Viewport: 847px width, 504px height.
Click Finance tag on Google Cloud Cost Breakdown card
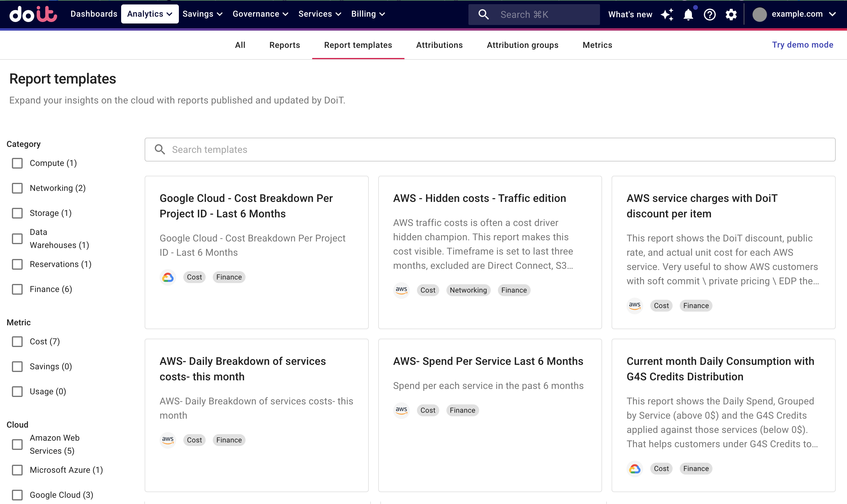point(229,277)
